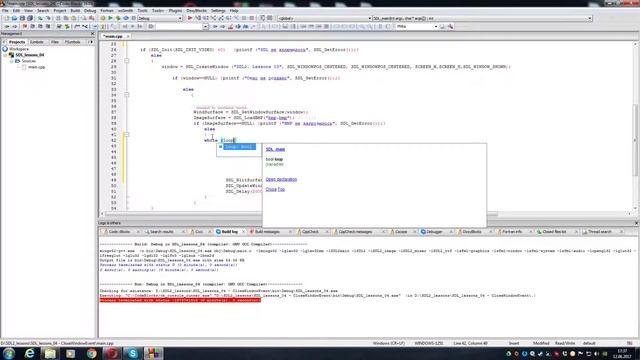Screen dimensions: 640x360
Task: Open Skype from the taskbar
Action: click(x=133, y=353)
